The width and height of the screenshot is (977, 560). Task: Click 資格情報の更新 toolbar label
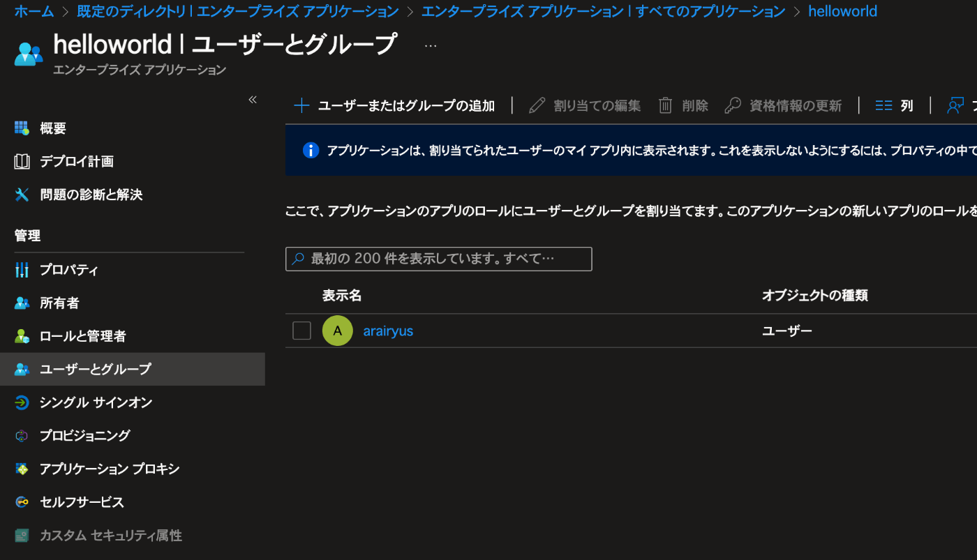pyautogui.click(x=796, y=106)
